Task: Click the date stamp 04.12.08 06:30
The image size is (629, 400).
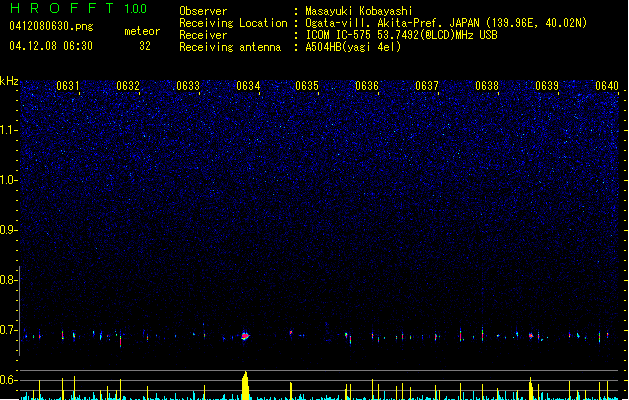Action: pos(51,46)
